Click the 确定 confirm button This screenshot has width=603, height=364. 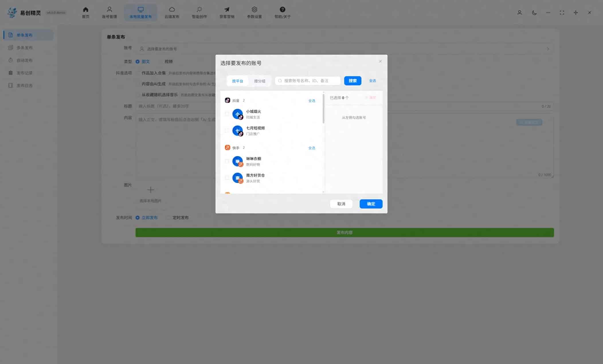click(371, 204)
